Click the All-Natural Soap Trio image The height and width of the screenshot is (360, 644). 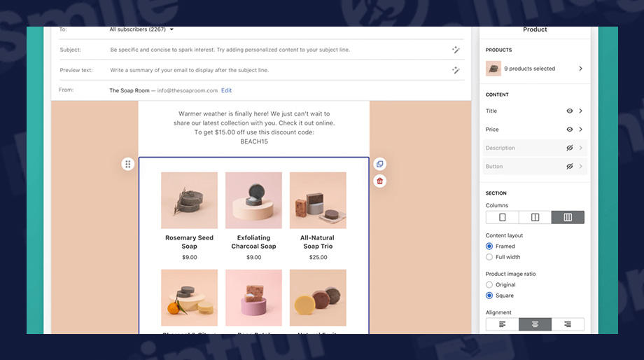[x=318, y=200]
